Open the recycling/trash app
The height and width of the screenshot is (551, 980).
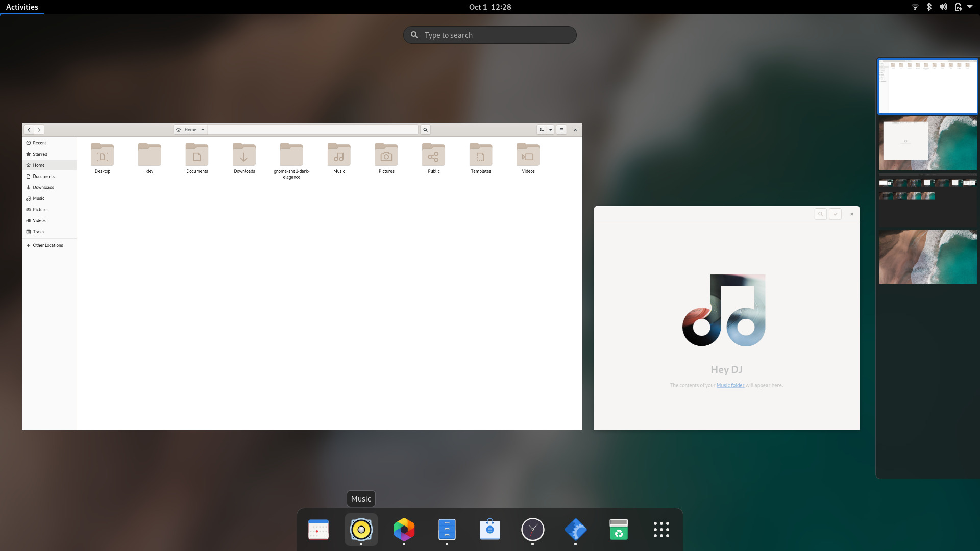click(618, 530)
